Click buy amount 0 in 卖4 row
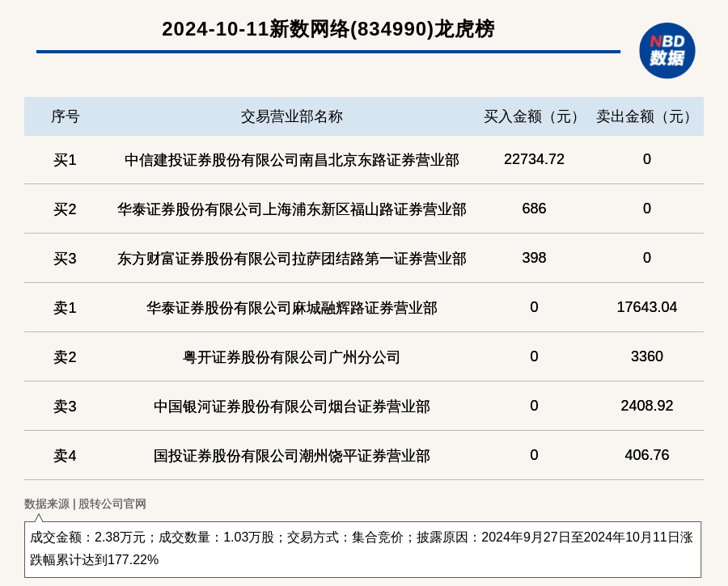 pyautogui.click(x=534, y=454)
